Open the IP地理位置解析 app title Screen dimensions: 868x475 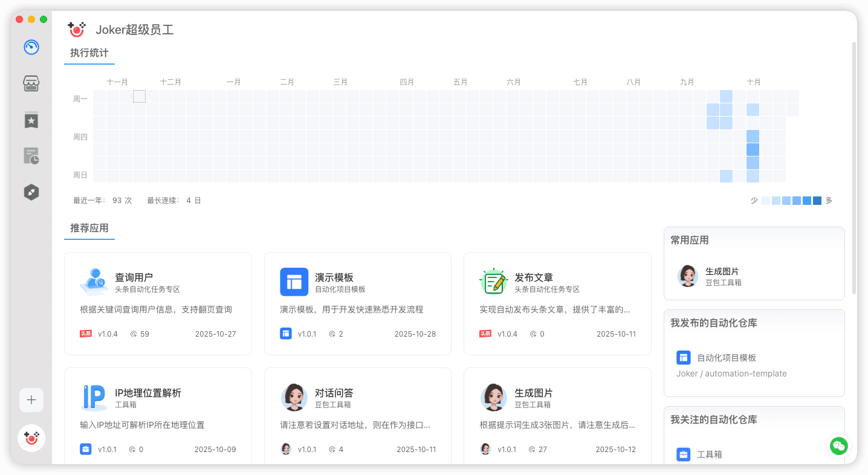click(148, 393)
